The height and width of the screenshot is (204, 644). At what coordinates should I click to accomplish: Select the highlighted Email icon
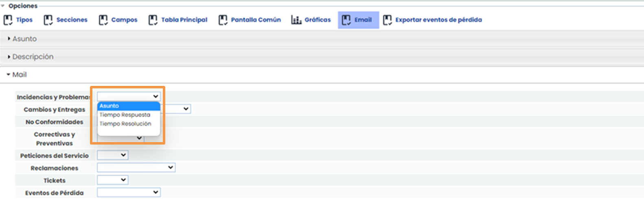346,20
